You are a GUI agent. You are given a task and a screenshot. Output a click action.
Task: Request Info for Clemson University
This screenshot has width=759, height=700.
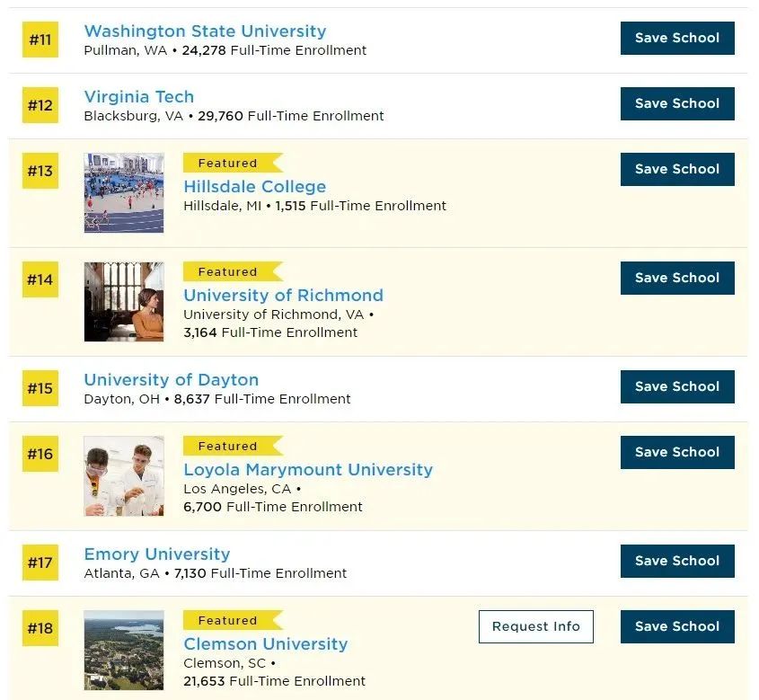536,627
